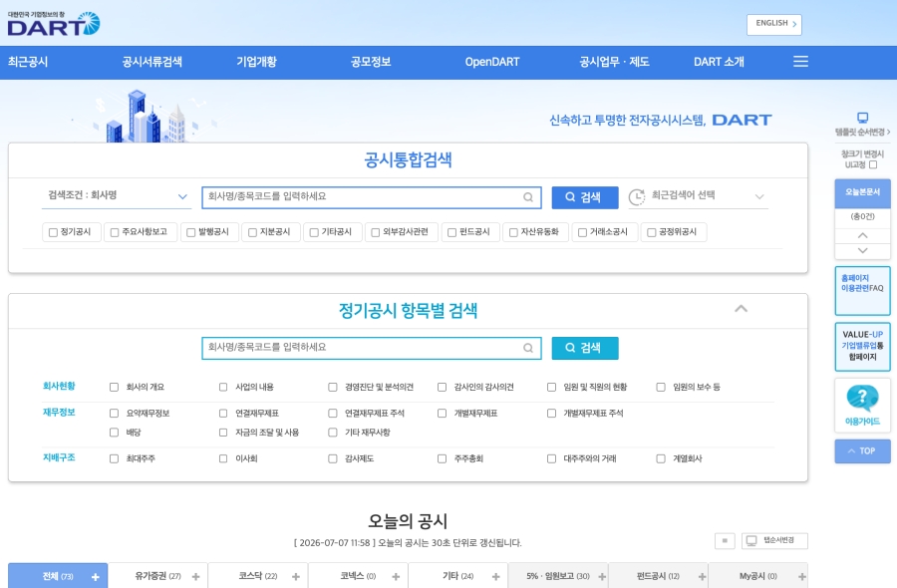Open the hamburger full menu icon

pos(800,61)
